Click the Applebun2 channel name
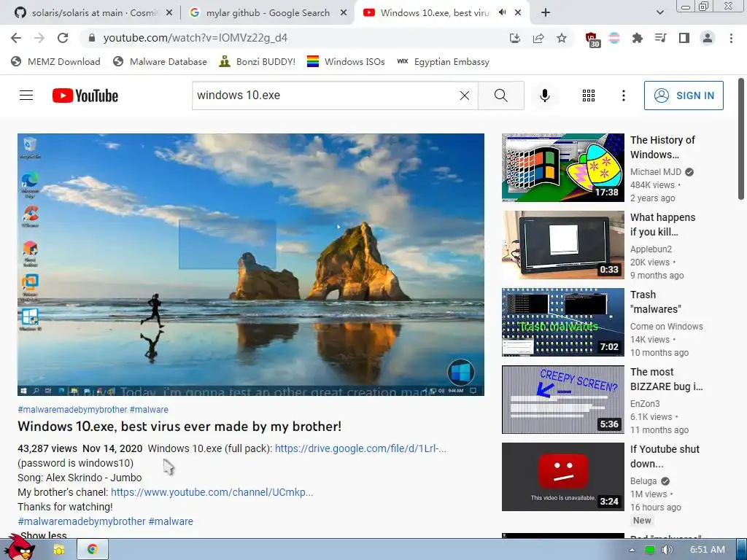Screen dimensions: 747x560 [x=651, y=249]
